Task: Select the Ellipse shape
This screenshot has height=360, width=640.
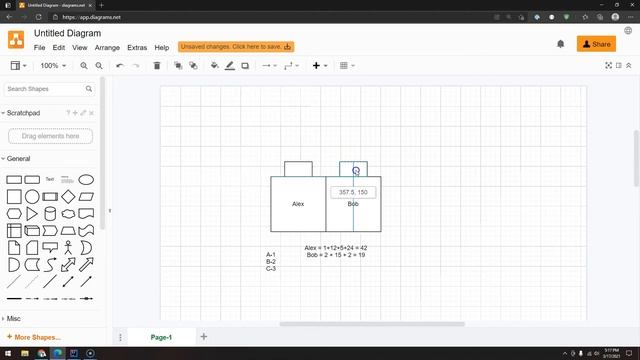Action: pos(86,180)
